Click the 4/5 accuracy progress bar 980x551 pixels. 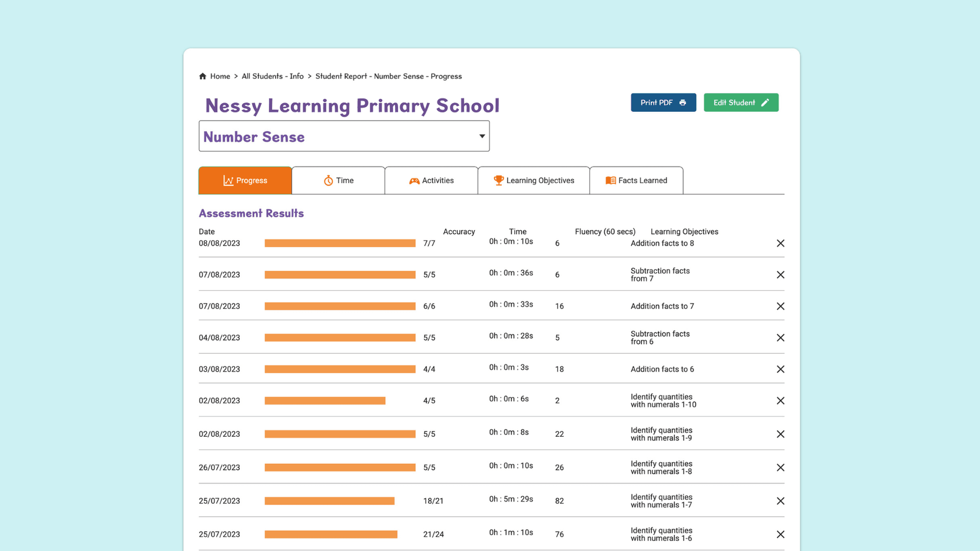[325, 401]
